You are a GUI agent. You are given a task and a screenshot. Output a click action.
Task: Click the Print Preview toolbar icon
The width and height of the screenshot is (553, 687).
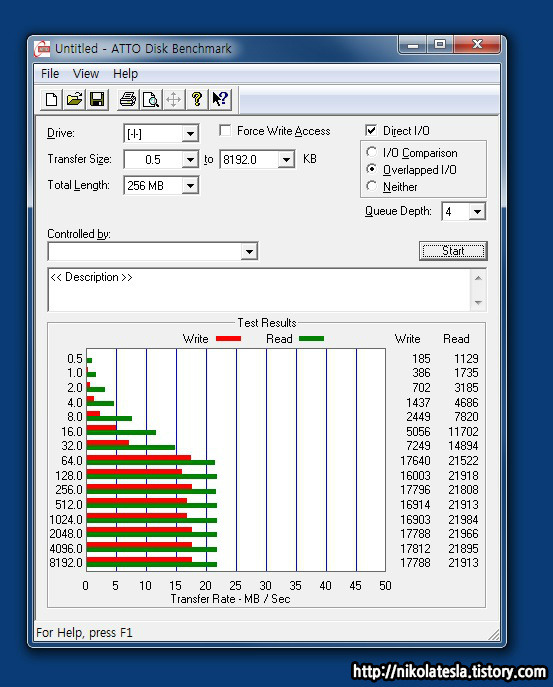[x=151, y=99]
